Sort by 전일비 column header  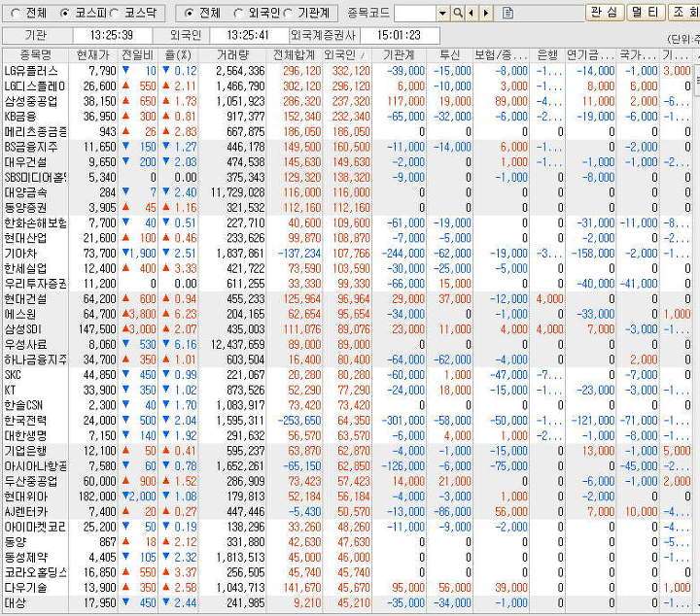[138, 55]
